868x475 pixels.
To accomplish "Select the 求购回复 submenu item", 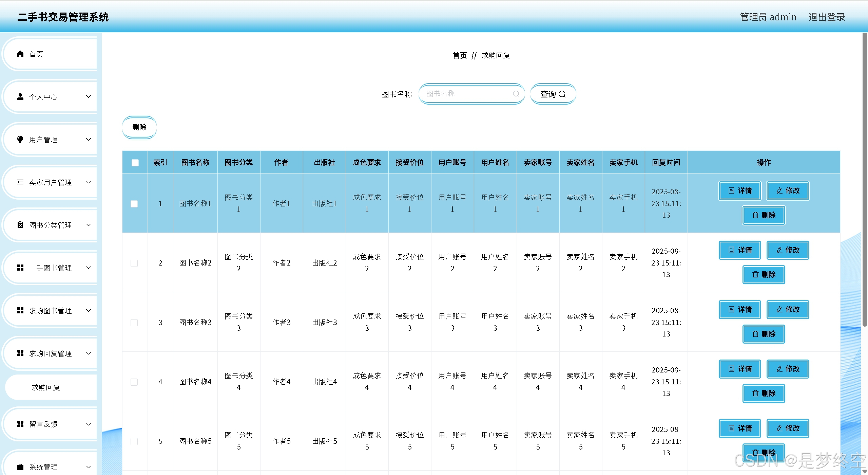I will click(51, 387).
